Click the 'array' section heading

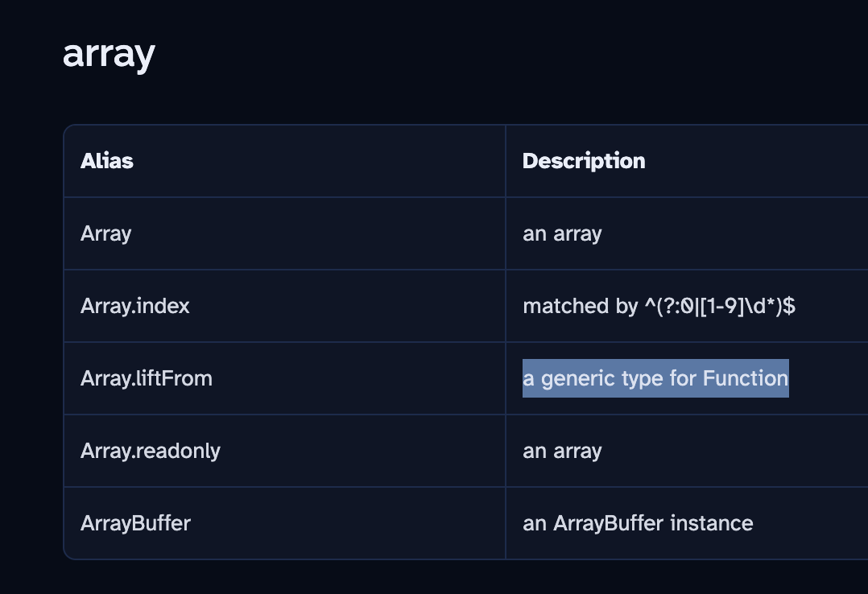[x=109, y=55]
